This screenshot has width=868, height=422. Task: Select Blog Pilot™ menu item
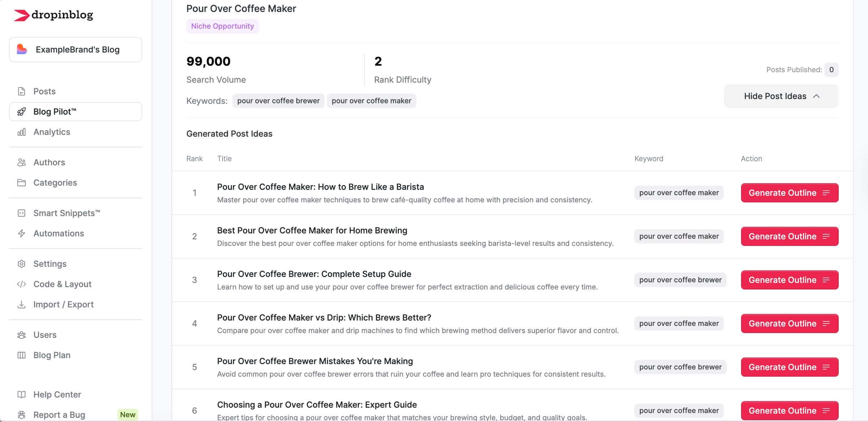click(x=76, y=111)
